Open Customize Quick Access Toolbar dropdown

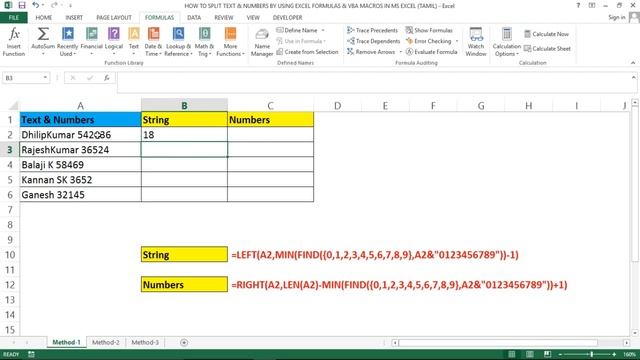(x=70, y=5)
